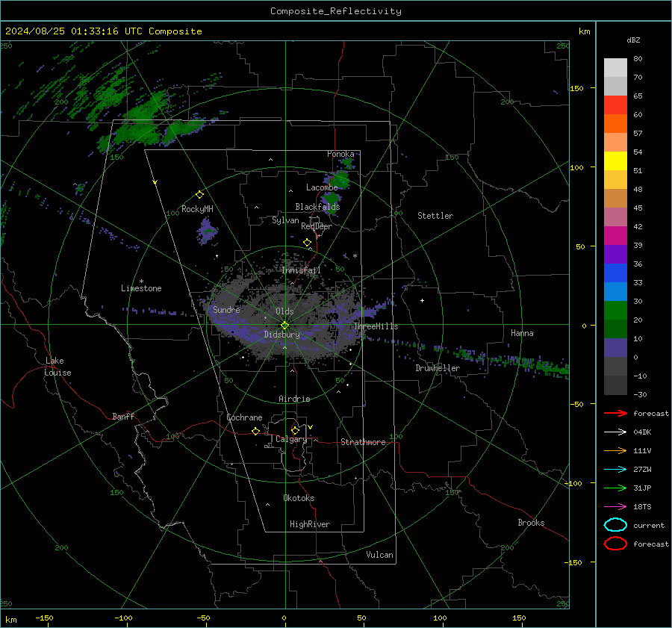Click the orange 57–60 dBZ swatch

click(615, 124)
